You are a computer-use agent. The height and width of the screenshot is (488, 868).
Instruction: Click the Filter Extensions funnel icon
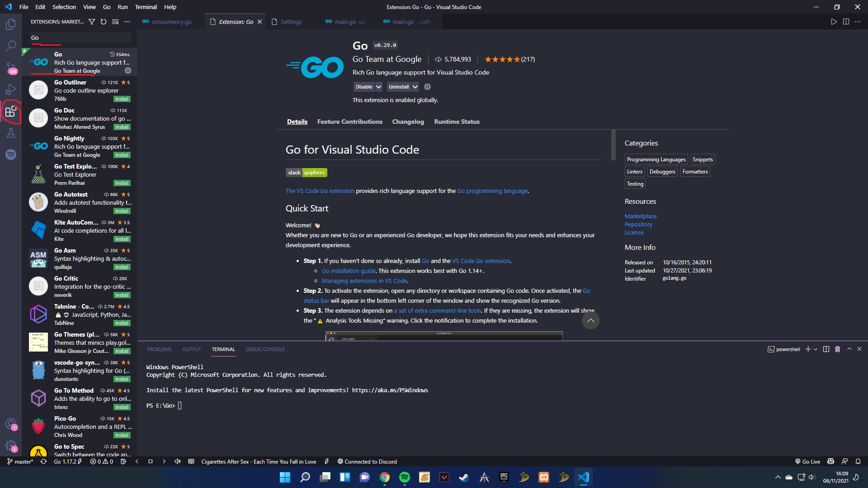pos(92,22)
